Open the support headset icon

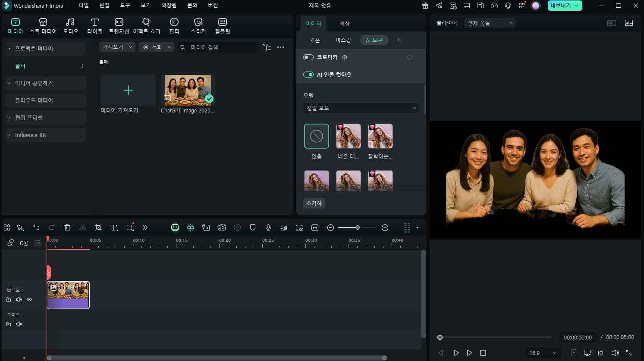508,6
